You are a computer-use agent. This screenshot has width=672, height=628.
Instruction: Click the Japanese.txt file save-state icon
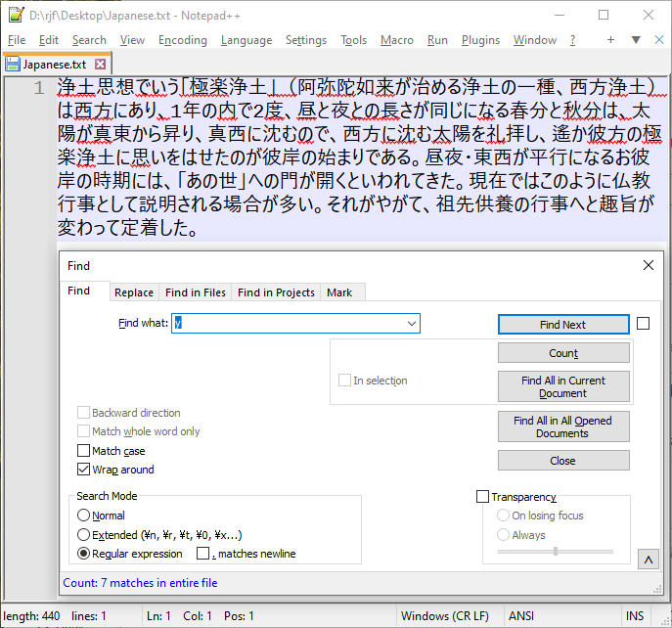pyautogui.click(x=13, y=64)
